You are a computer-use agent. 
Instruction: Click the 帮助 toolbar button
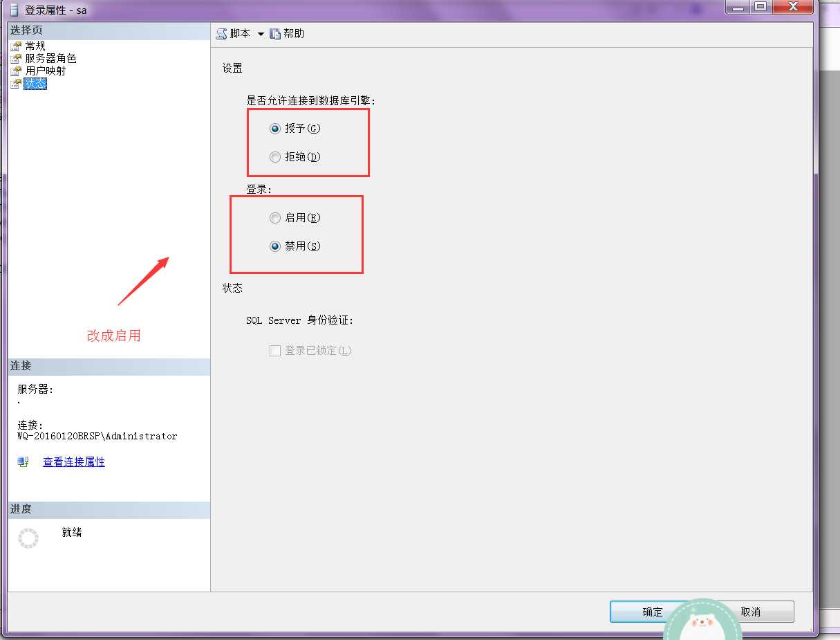287,34
